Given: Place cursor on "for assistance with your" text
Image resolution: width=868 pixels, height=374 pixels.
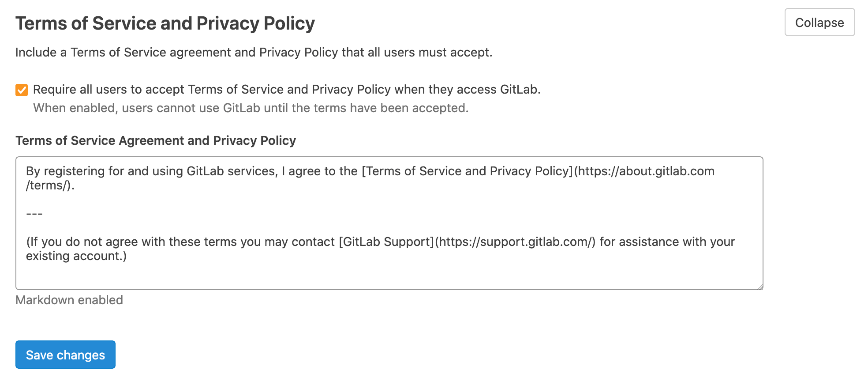Looking at the screenshot, I should (x=667, y=242).
